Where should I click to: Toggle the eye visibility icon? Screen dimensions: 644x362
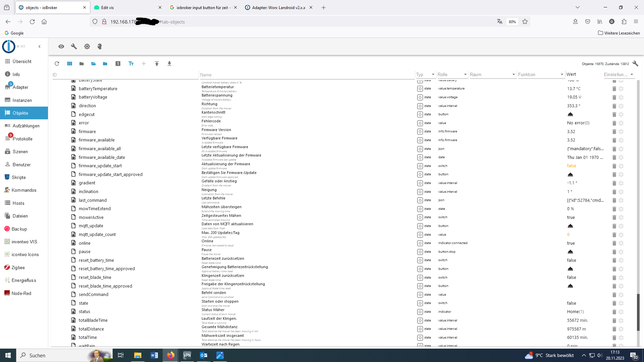click(61, 47)
